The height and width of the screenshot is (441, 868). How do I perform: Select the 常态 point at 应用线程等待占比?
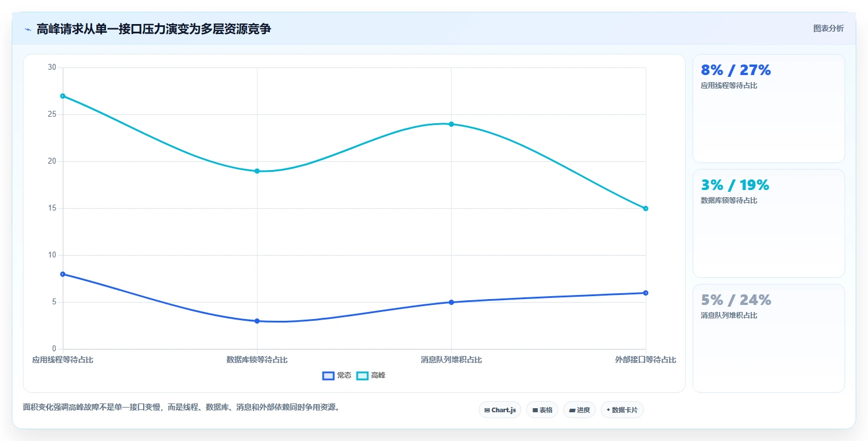pos(63,274)
